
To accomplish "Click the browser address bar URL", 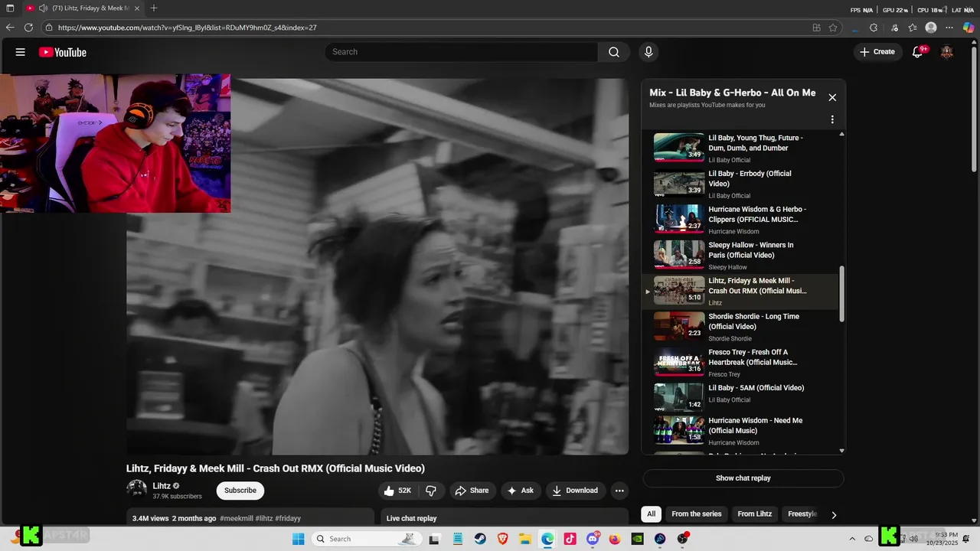I will 188,28.
